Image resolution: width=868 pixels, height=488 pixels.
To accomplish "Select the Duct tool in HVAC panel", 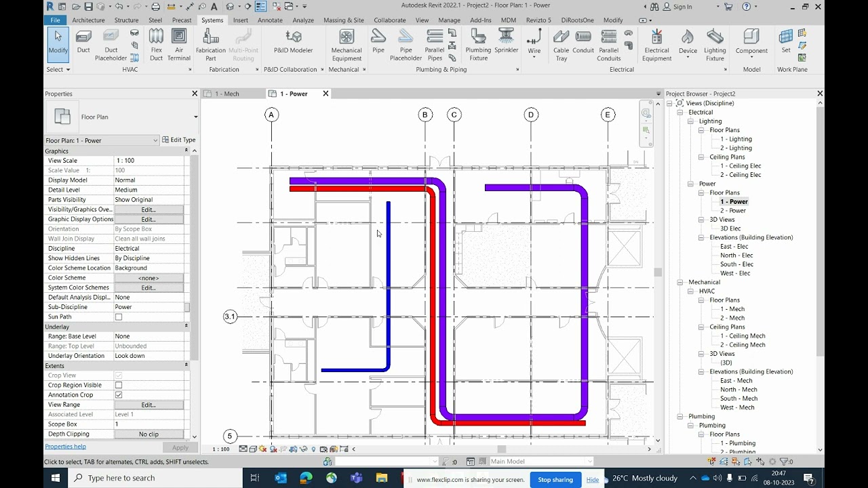I will point(83,42).
